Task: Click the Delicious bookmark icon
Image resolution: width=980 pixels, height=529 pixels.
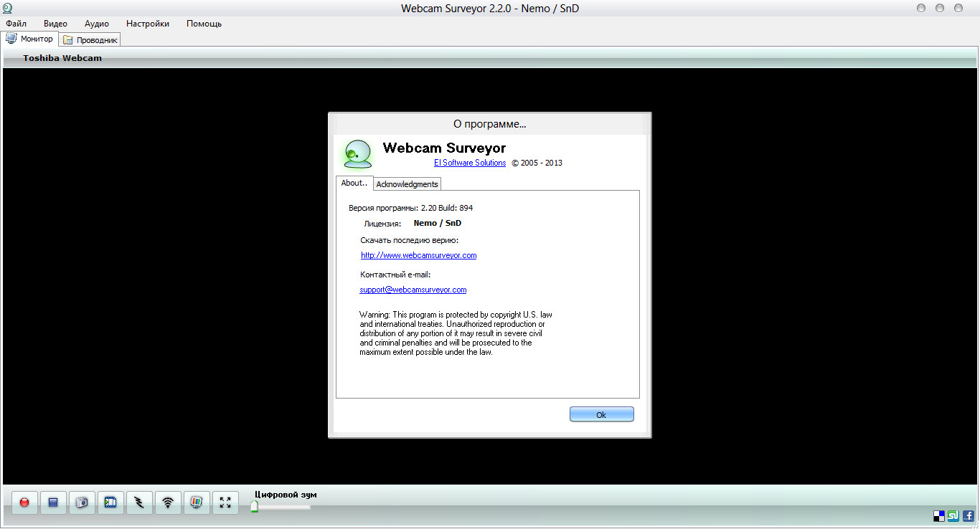Action: coord(939,515)
